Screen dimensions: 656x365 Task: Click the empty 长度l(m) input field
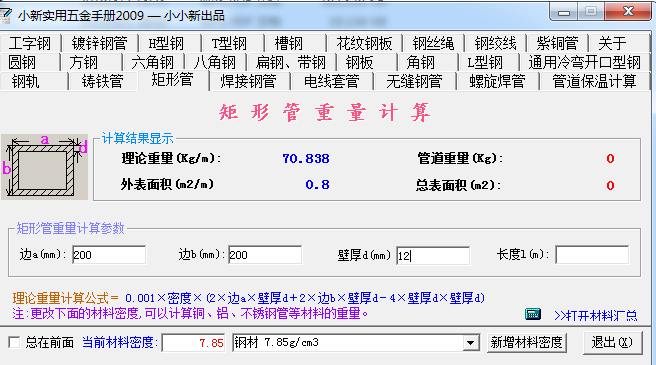point(592,255)
